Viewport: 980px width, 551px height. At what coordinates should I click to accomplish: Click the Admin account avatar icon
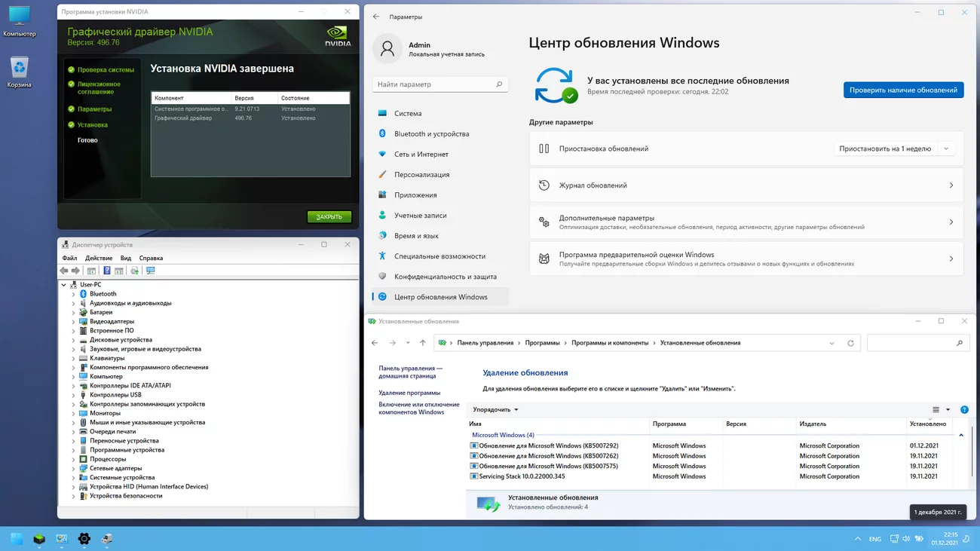tap(387, 49)
